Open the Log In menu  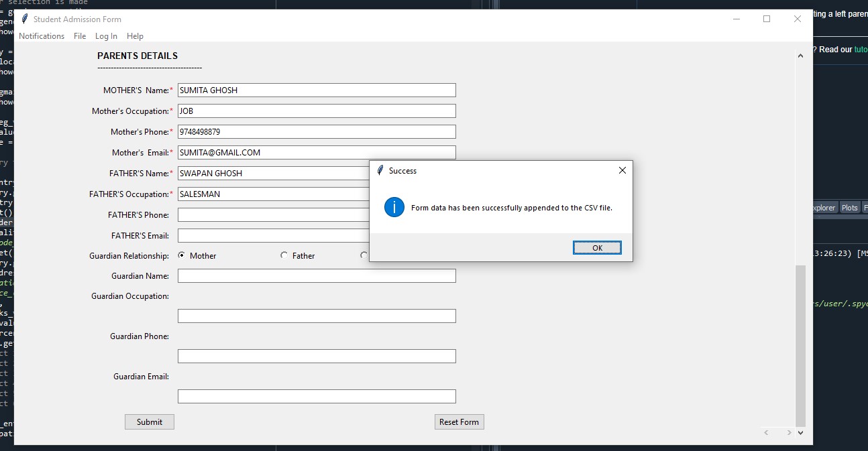coord(106,36)
